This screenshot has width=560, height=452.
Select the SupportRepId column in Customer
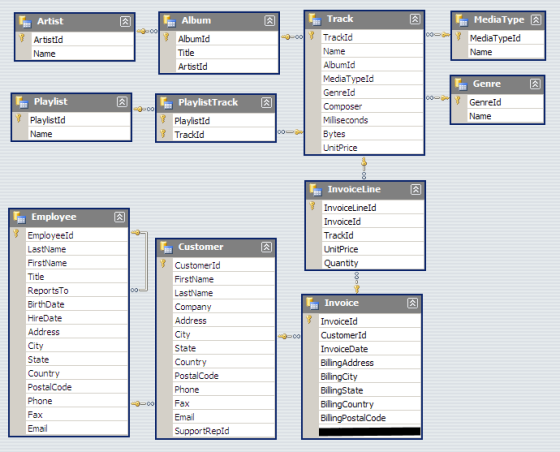pos(224,431)
